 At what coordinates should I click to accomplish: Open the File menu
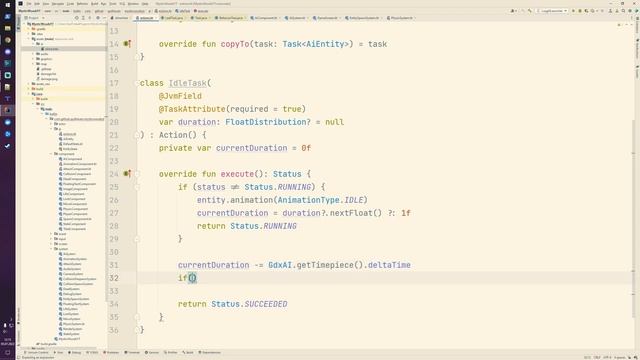pyautogui.click(x=29, y=4)
